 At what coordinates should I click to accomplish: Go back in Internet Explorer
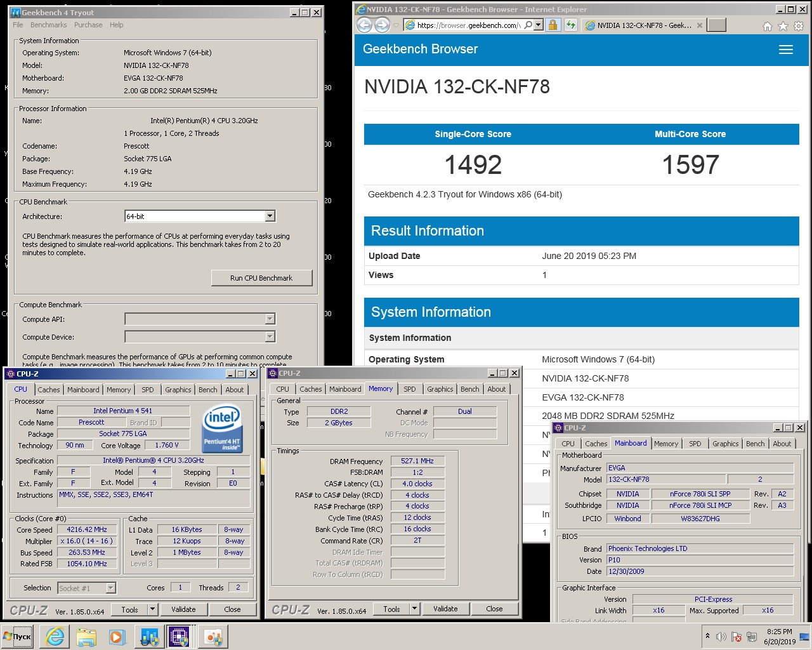364,25
